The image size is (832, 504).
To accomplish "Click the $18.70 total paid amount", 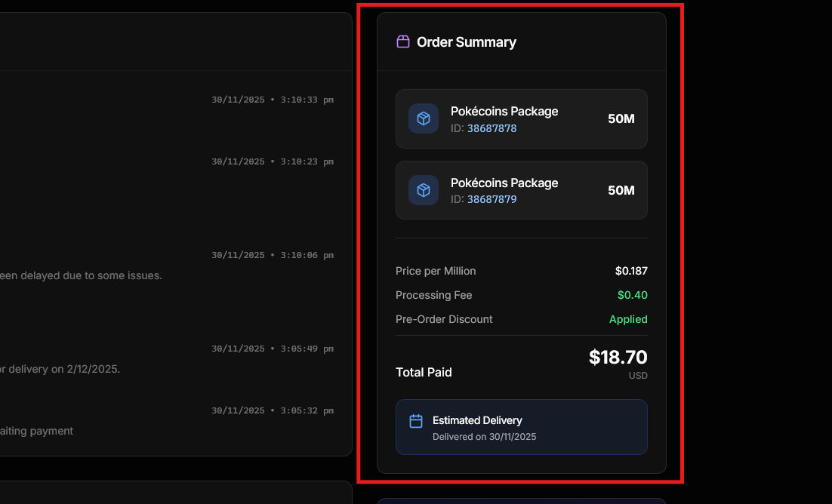I will (618, 358).
